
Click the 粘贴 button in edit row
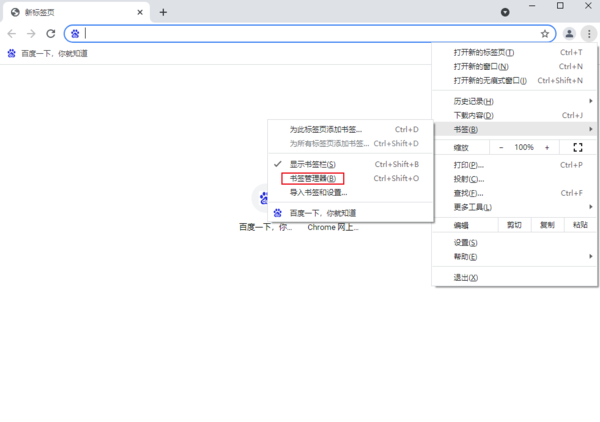click(580, 225)
